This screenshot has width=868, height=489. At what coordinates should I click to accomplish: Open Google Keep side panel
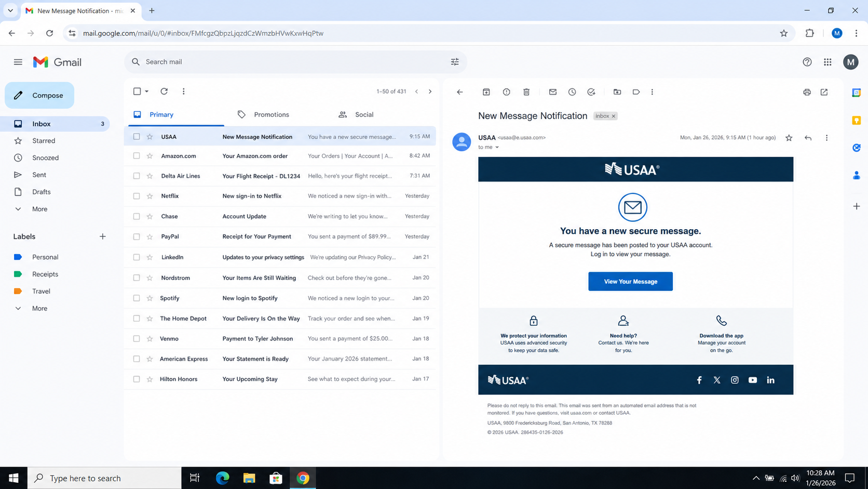(857, 120)
